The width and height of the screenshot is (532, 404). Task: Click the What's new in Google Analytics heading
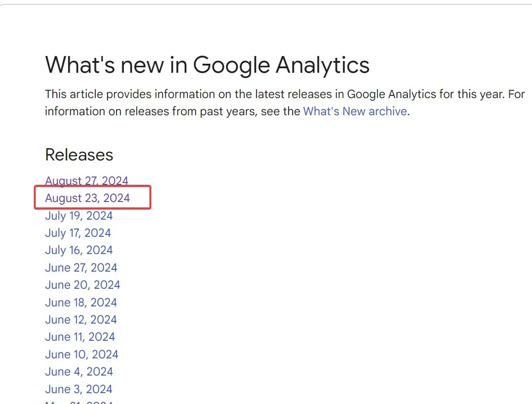coord(207,65)
